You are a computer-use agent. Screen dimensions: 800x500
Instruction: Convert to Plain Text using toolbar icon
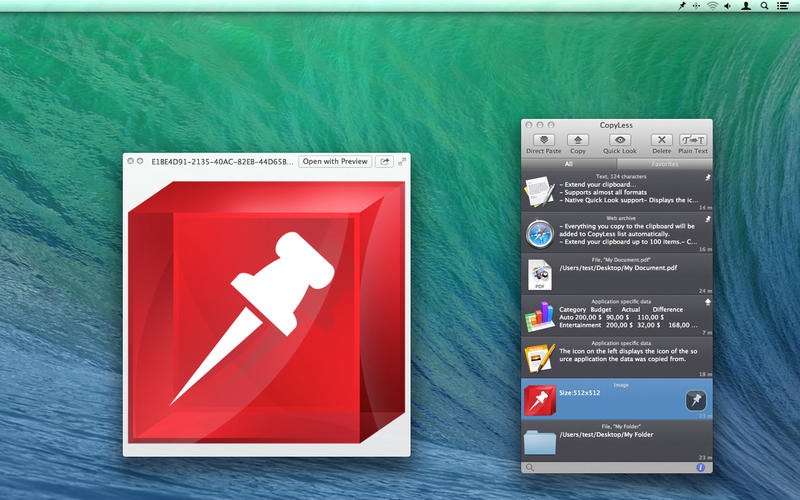[693, 141]
